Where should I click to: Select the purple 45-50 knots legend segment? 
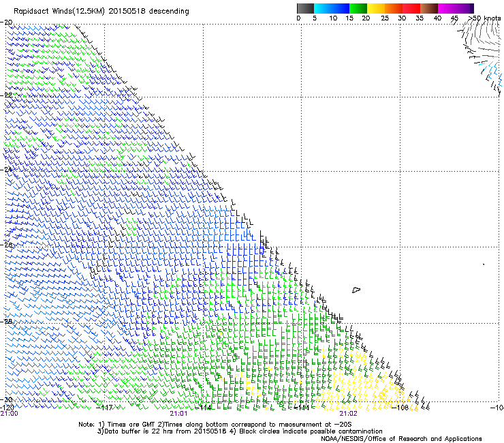click(x=464, y=8)
